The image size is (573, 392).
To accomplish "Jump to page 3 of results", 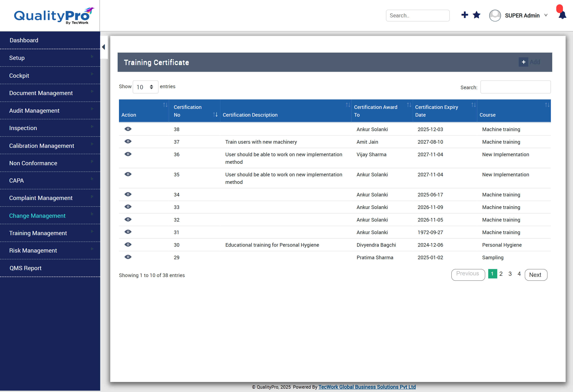I will (510, 274).
